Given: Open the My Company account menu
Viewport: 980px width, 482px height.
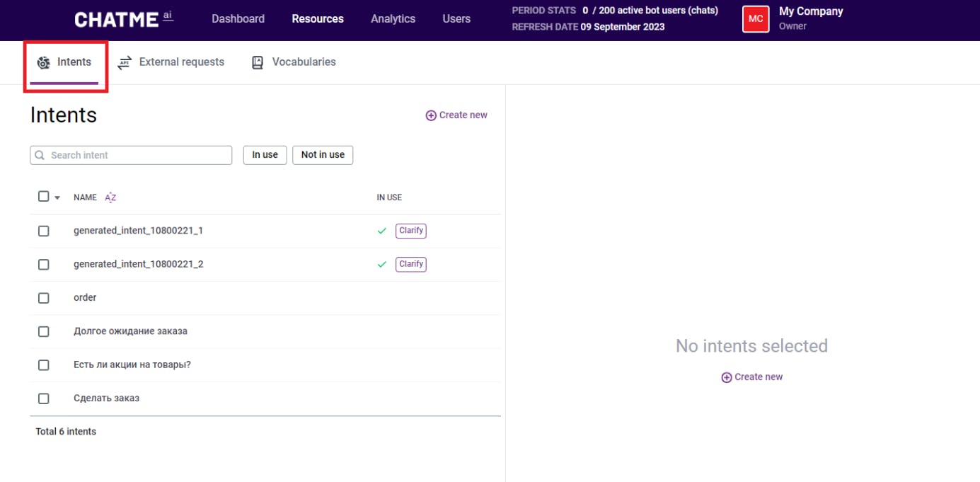Looking at the screenshot, I should pyautogui.click(x=810, y=18).
